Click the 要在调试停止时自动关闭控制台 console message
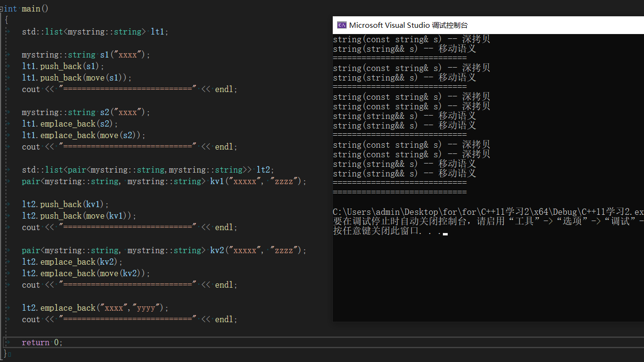Screen dimensions: 644x362 [488, 222]
